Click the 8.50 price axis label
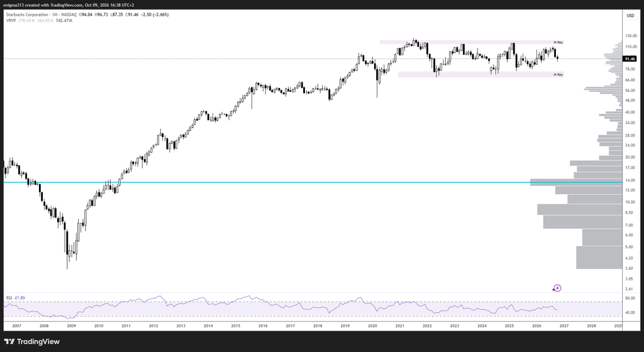Image resolution: width=644 pixels, height=352 pixels. click(630, 213)
